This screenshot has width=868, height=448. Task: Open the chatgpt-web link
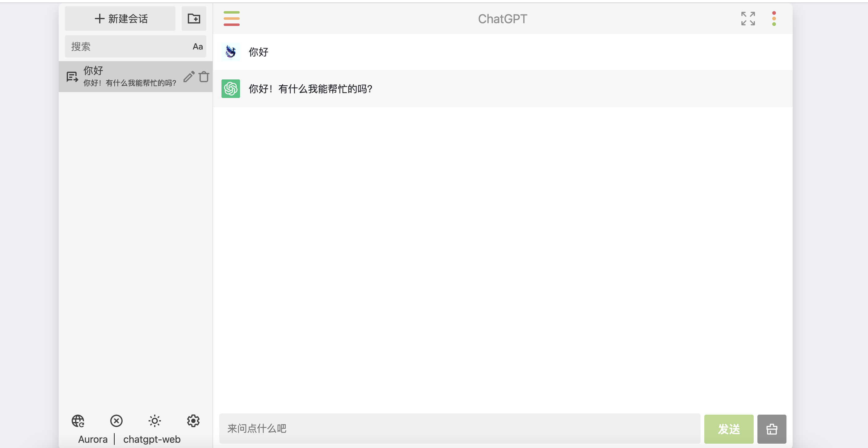[x=152, y=439]
